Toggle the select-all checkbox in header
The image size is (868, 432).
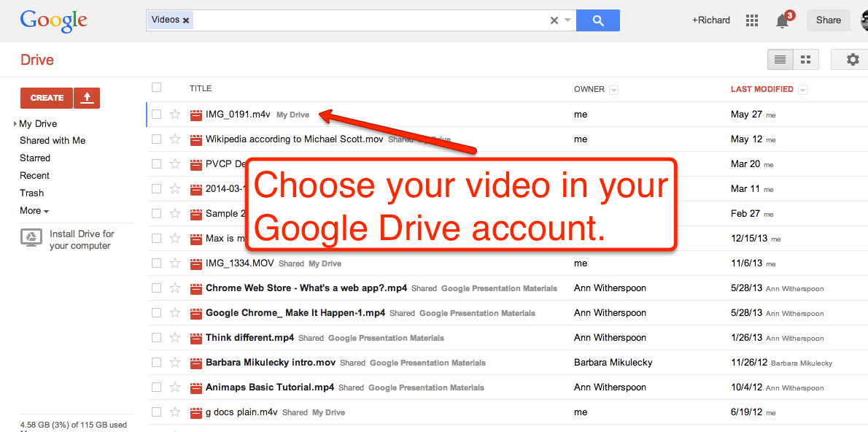(157, 87)
